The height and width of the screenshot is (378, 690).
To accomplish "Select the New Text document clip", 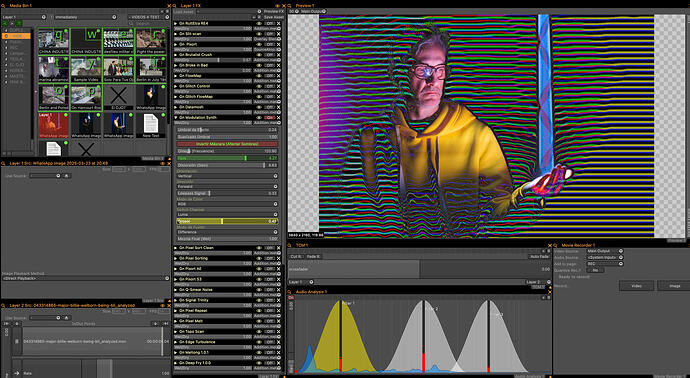I will [151, 125].
